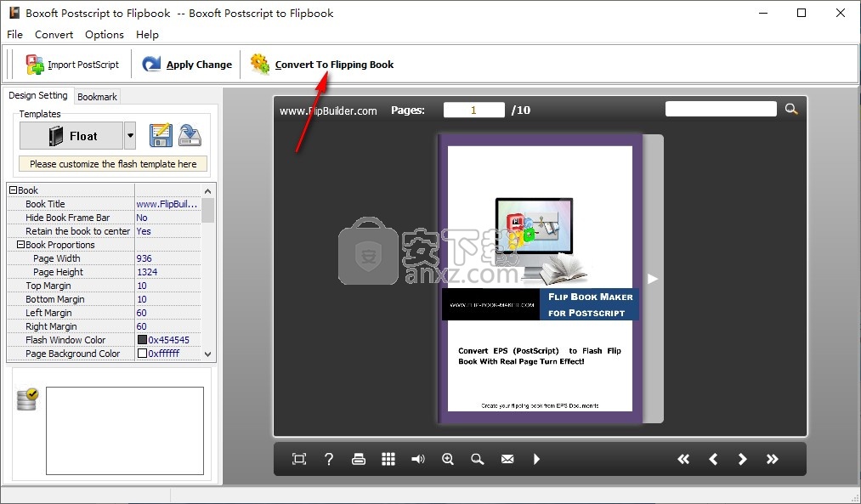Show thumbnails grid view
Screen dimensions: 861x504
[388, 459]
